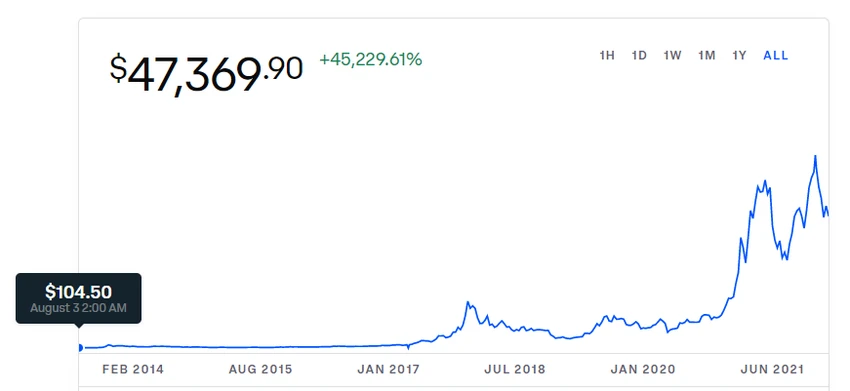850x391 pixels.
Task: Click the FEB 2014 axis label
Action: 133,370
